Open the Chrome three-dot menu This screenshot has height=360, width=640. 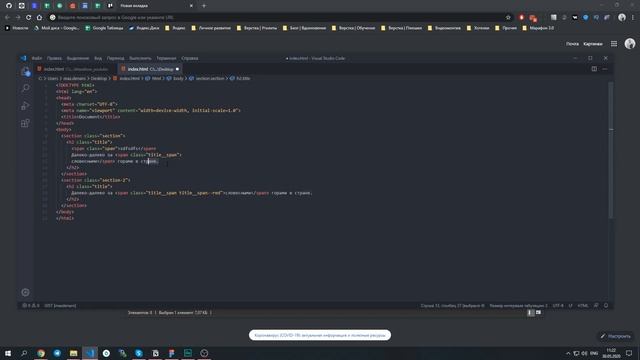click(x=633, y=18)
